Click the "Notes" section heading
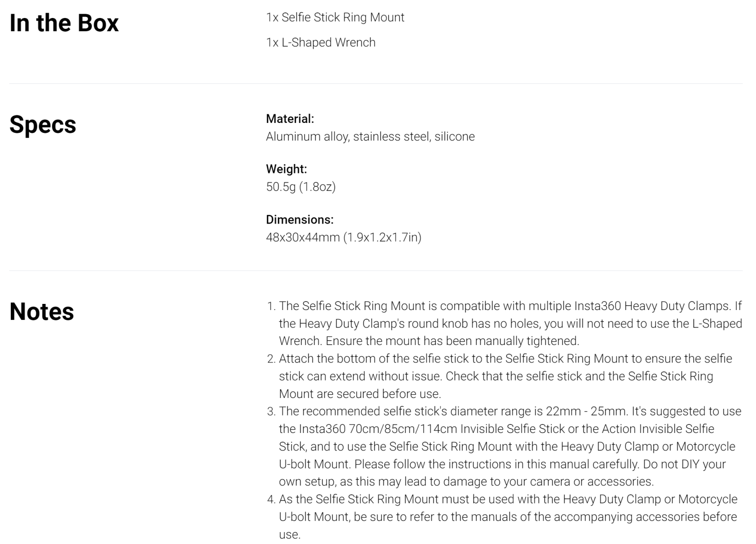This screenshot has width=756, height=544. pyautogui.click(x=42, y=312)
